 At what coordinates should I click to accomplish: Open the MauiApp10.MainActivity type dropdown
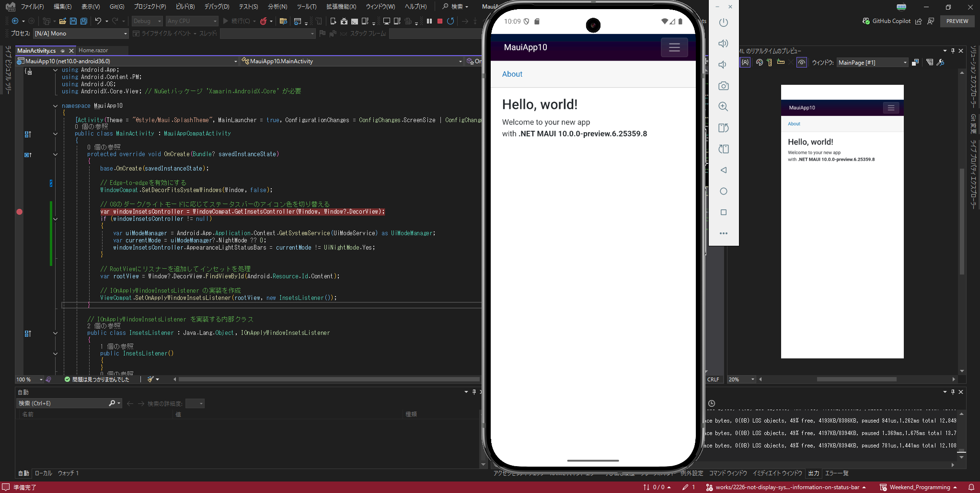coord(352,61)
